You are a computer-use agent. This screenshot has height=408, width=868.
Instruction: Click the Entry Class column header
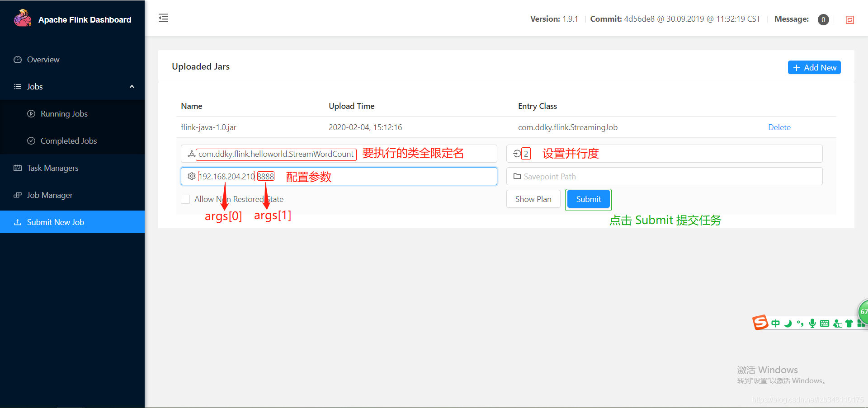538,106
